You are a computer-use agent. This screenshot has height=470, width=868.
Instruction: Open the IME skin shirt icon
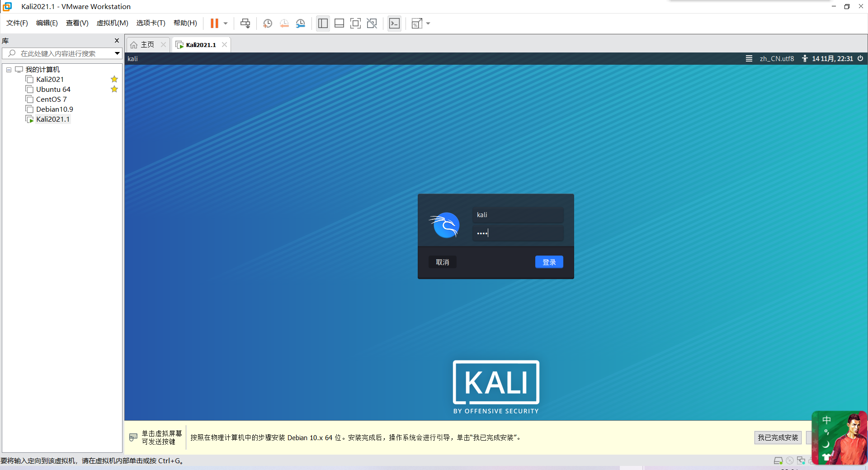pos(826,457)
